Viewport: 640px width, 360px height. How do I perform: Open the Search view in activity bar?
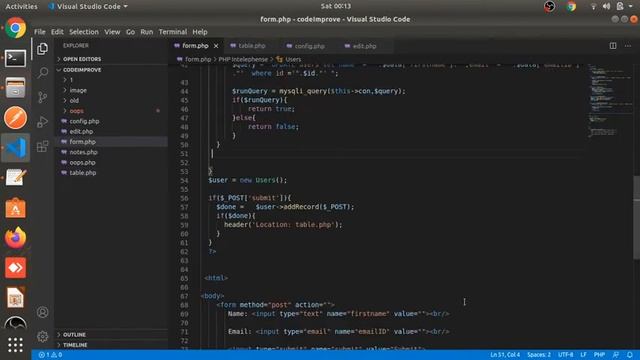[x=42, y=73]
